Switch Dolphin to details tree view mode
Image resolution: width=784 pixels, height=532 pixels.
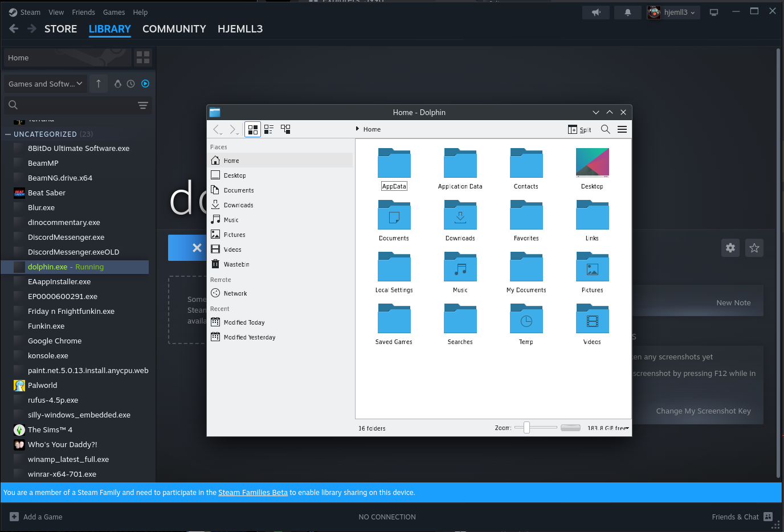[285, 129]
